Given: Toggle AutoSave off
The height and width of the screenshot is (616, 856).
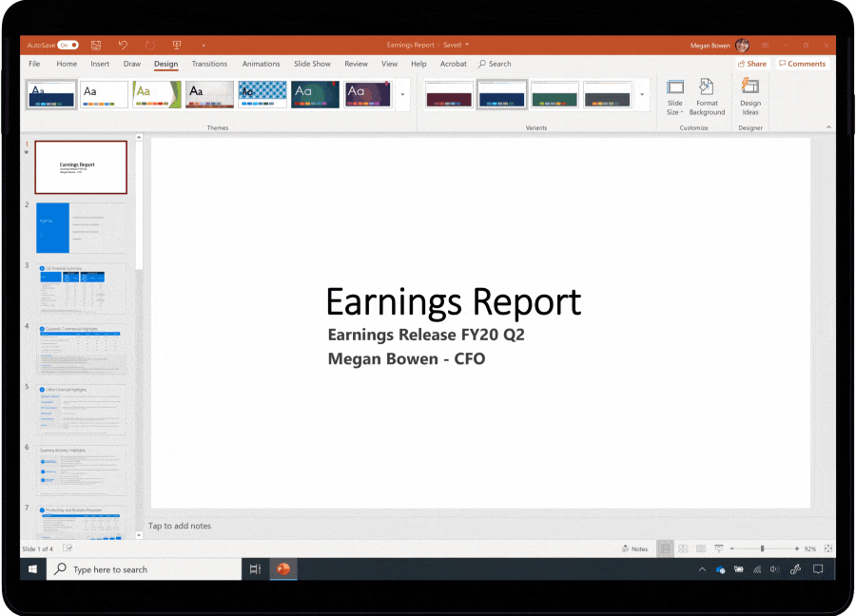Looking at the screenshot, I should coord(68,45).
